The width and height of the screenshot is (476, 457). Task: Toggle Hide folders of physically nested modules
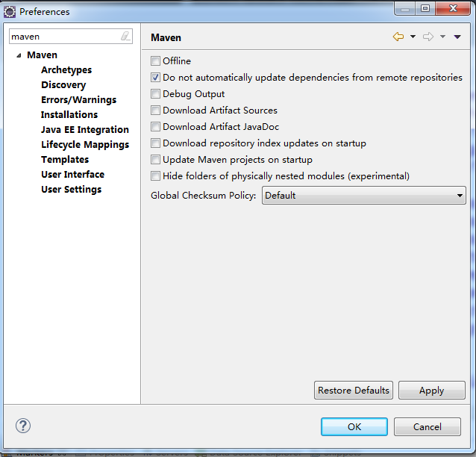[x=155, y=175]
